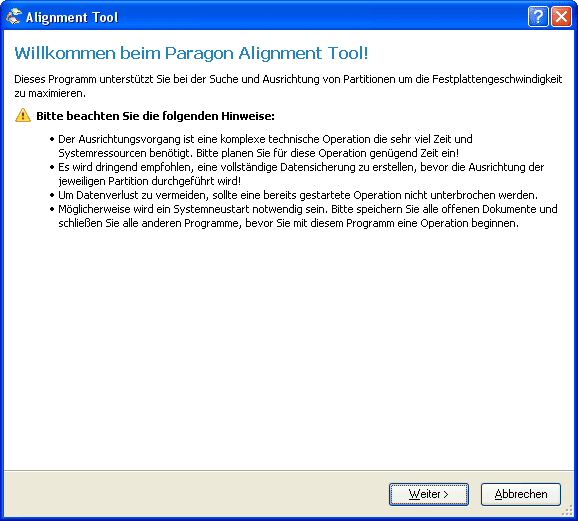Click the Alignment Tool title bar icon

[x=14, y=17]
